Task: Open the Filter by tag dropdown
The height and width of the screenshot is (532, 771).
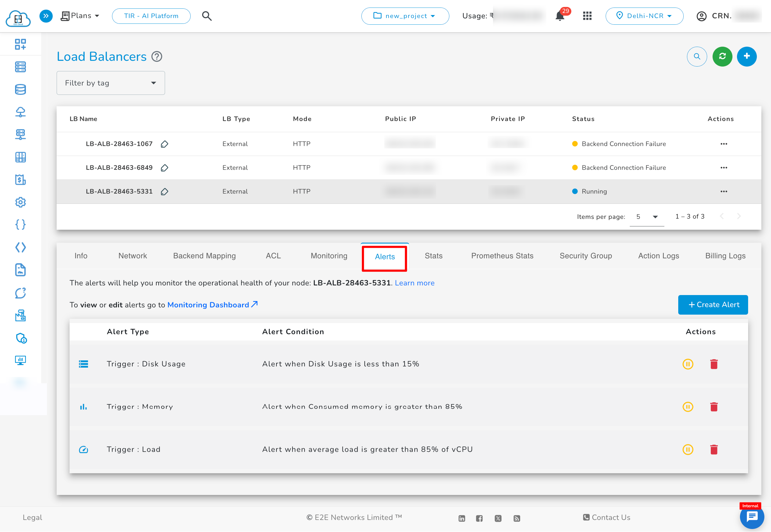Action: pyautogui.click(x=111, y=83)
